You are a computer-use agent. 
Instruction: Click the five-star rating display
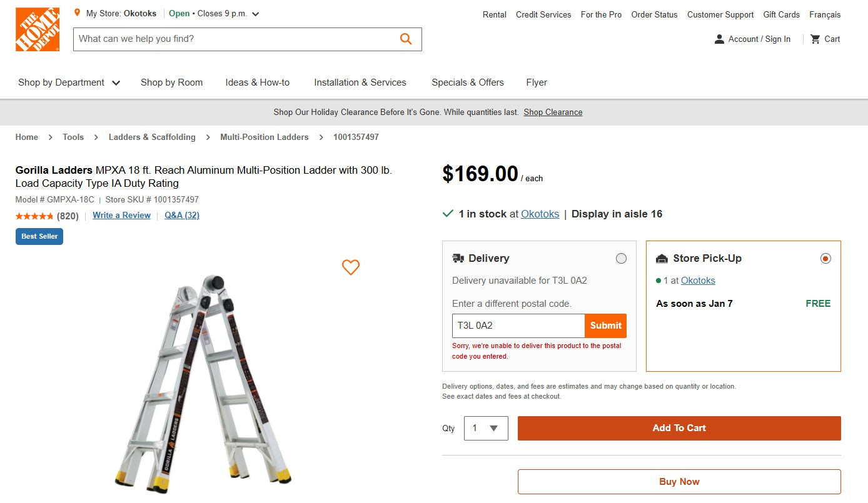point(34,215)
